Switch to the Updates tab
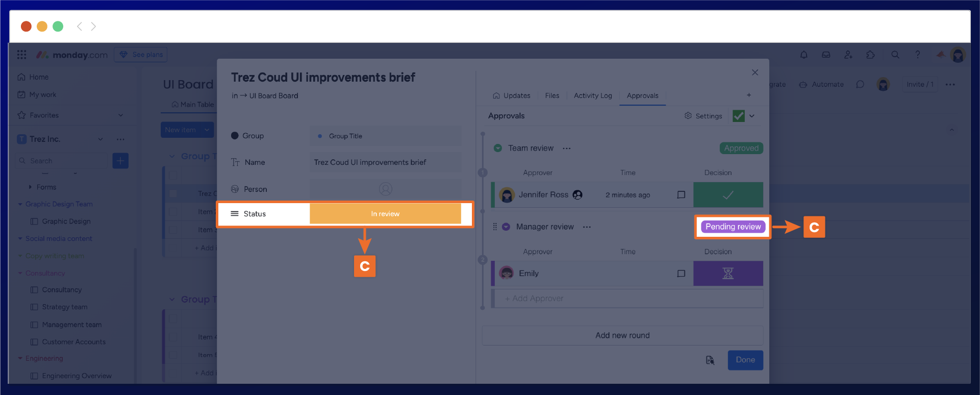980x395 pixels. pyautogui.click(x=512, y=95)
